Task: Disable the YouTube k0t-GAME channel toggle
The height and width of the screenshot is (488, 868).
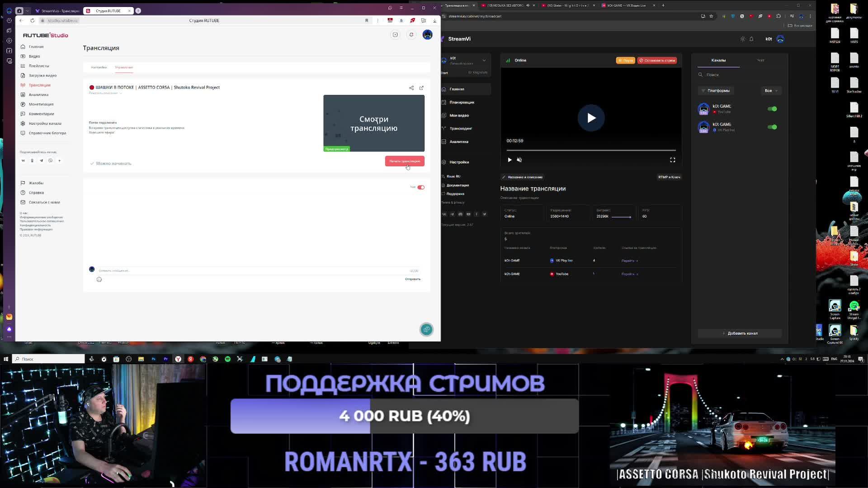Action: (772, 109)
